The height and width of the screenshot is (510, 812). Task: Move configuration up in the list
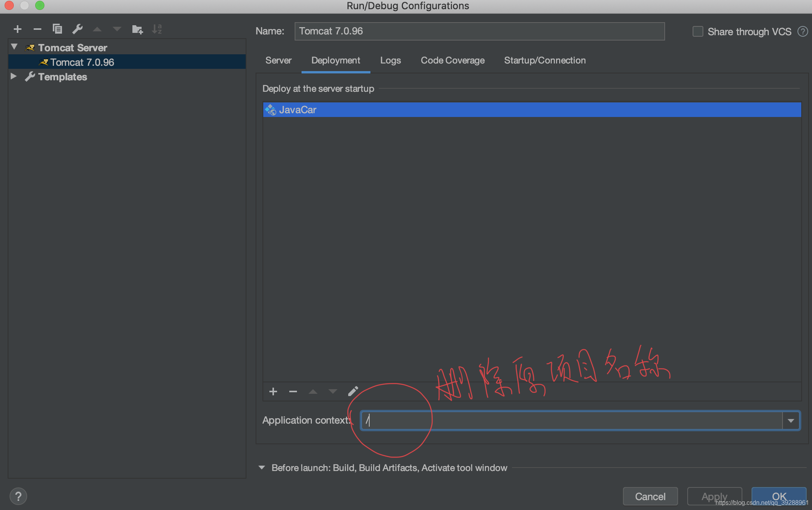tap(97, 29)
